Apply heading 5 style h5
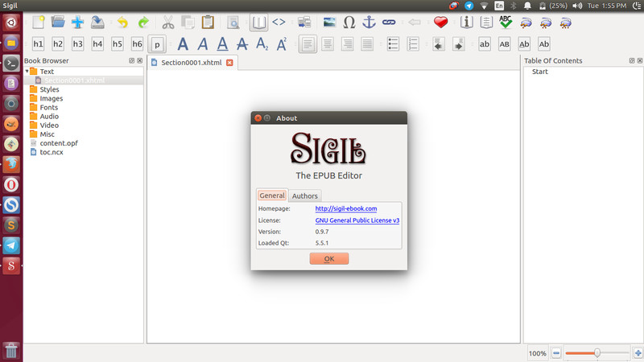The width and height of the screenshot is (644, 362). pos(117,44)
